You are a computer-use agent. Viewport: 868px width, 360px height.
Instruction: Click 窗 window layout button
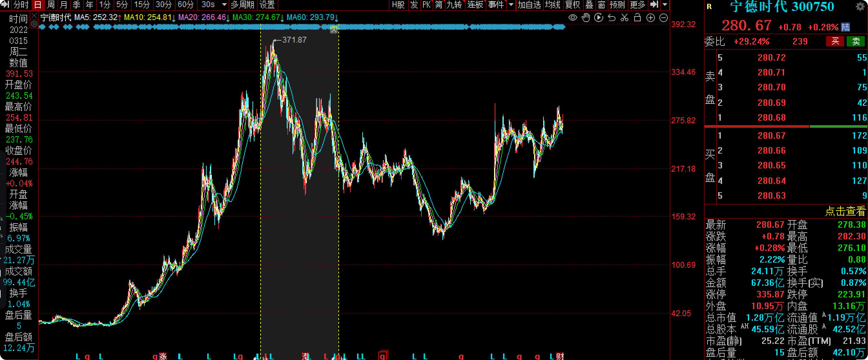pyautogui.click(x=602, y=5)
